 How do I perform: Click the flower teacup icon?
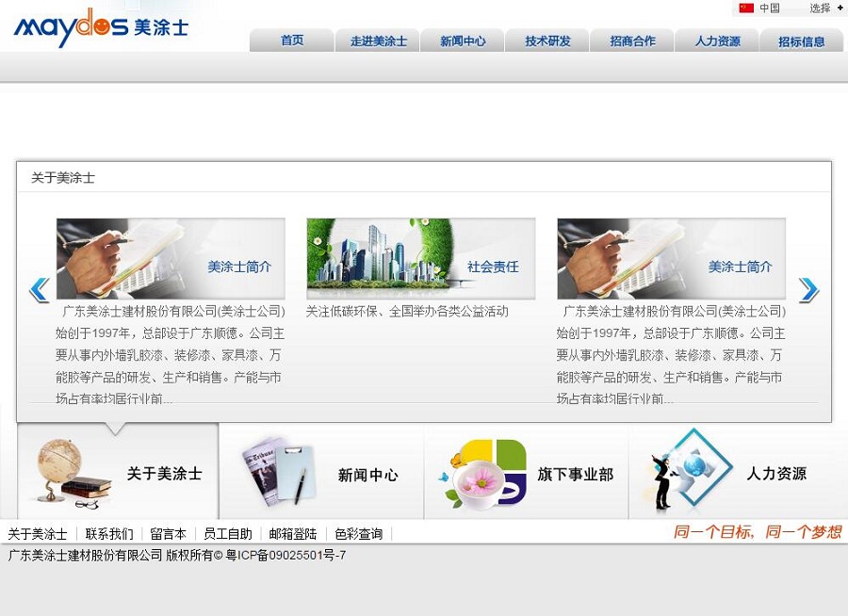483,475
